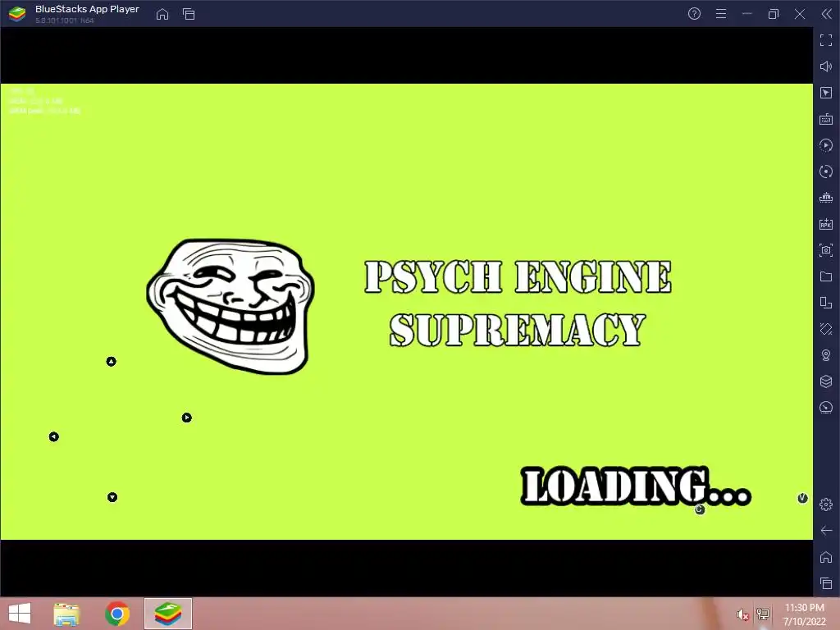Open recent apps icon at sidebar bottom
The image size is (840, 630).
pyautogui.click(x=825, y=583)
